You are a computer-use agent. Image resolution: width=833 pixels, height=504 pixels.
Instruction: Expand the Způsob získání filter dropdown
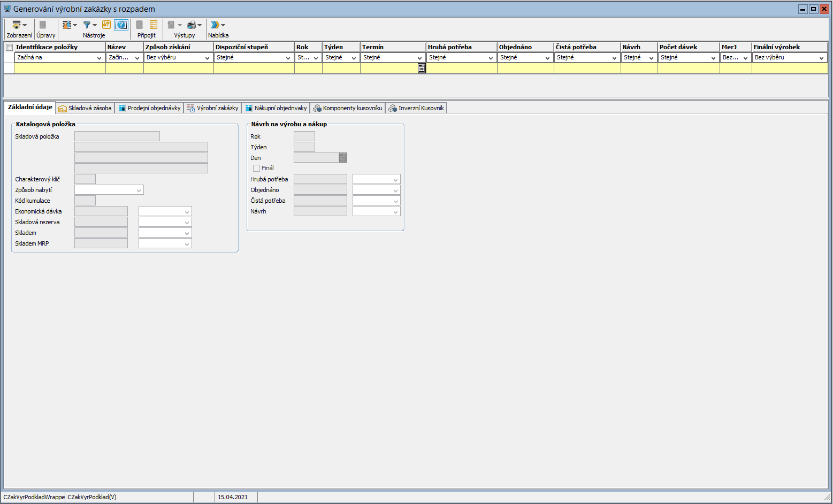tap(207, 58)
